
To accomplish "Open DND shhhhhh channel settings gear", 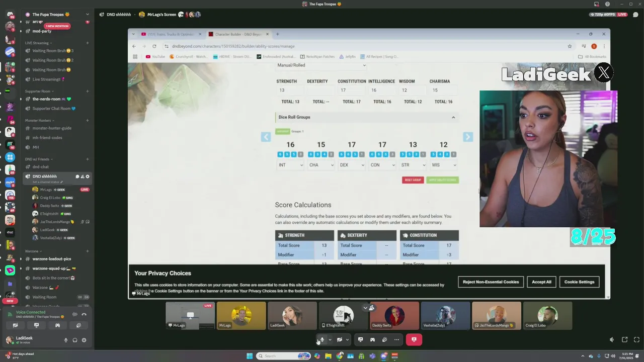I will pyautogui.click(x=88, y=176).
